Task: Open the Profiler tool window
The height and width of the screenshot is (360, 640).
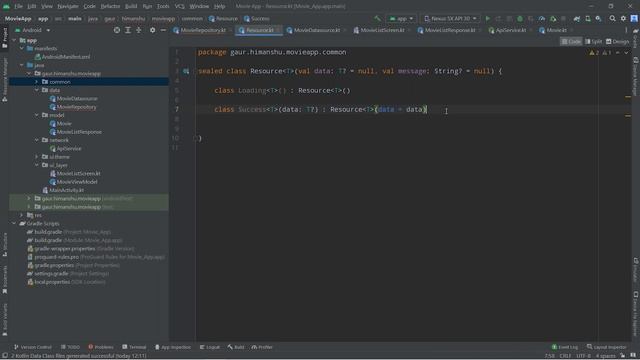Action: (x=262, y=347)
